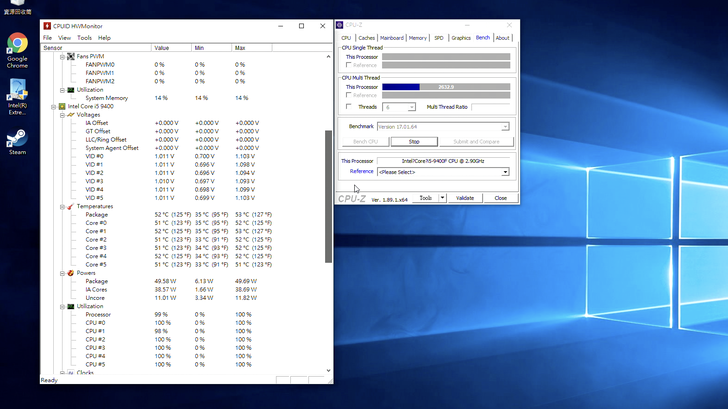Click the Voltages icon in the sensor tree
Image resolution: width=728 pixels, height=409 pixels.
tap(70, 115)
